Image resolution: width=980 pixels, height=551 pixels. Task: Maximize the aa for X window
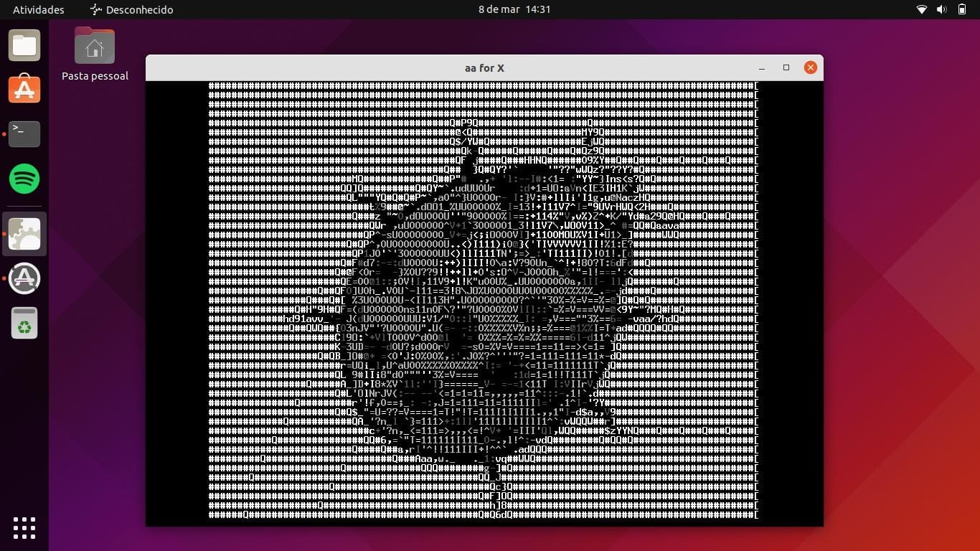786,67
